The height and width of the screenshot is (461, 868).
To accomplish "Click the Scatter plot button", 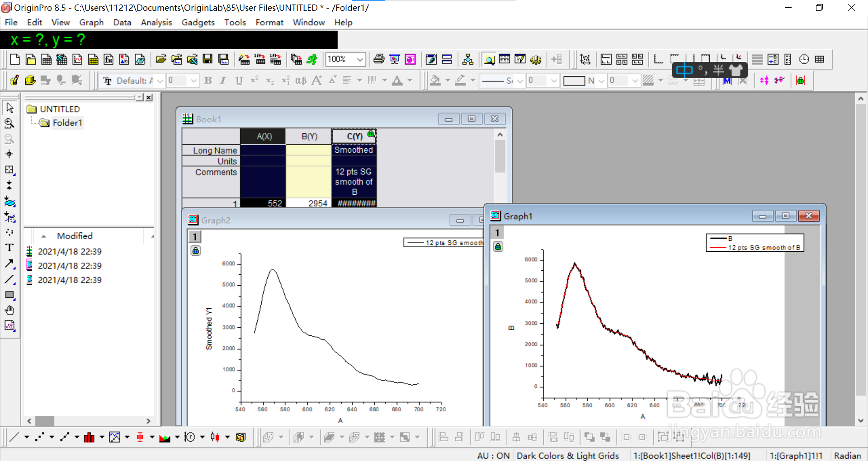I will [40, 437].
